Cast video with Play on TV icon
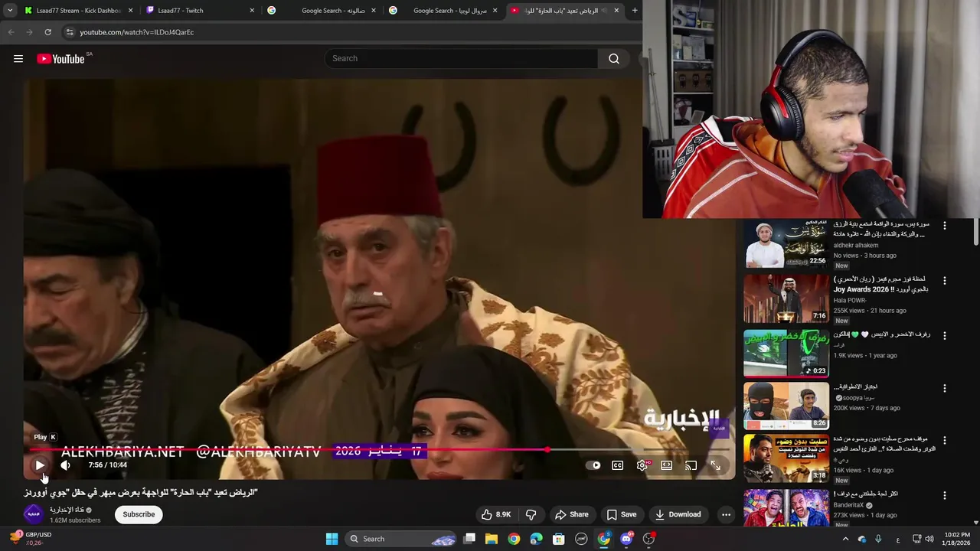 pos(691,465)
